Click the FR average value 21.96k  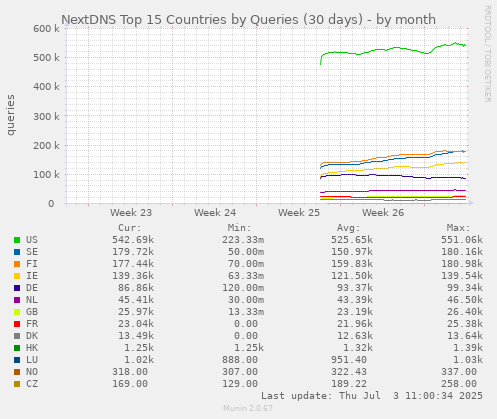click(x=355, y=324)
